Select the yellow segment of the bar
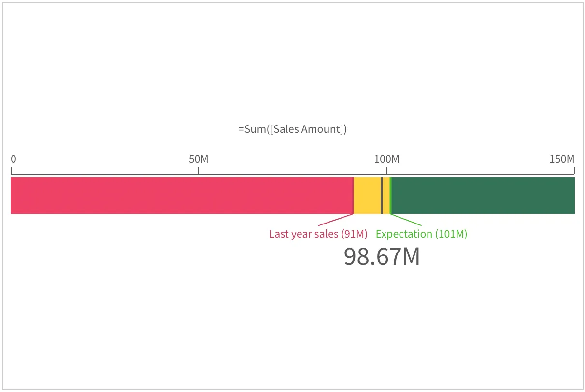The width and height of the screenshot is (585, 392). pos(367,196)
